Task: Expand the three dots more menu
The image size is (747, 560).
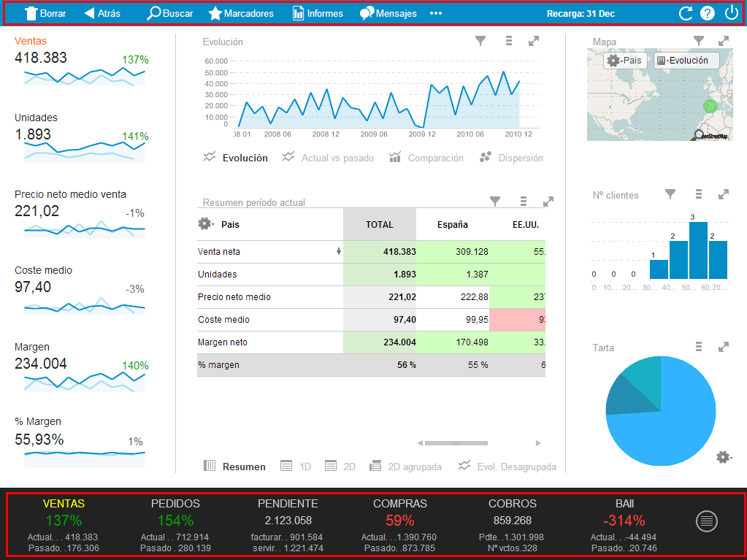Action: point(436,13)
